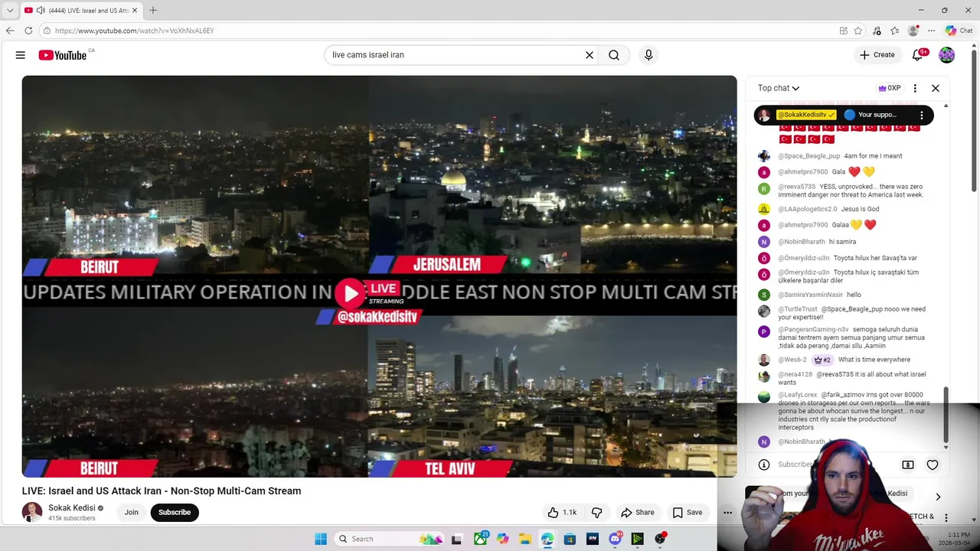Open File Explorer from taskbar
The width and height of the screenshot is (980, 551).
[525, 539]
